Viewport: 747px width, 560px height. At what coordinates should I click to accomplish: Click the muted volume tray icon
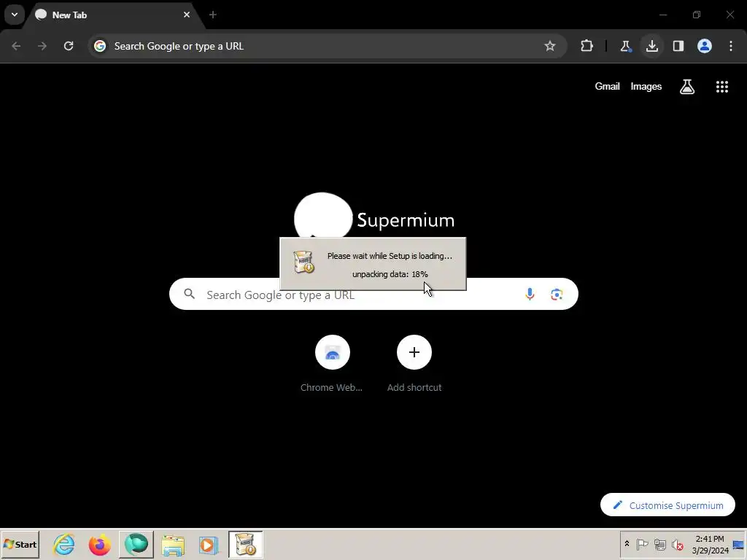pyautogui.click(x=677, y=544)
